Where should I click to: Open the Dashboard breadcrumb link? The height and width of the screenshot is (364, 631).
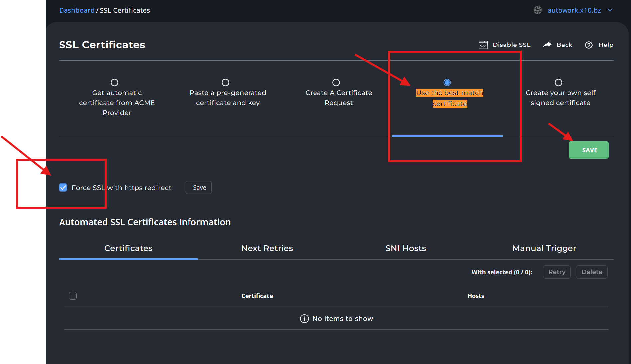[77, 10]
